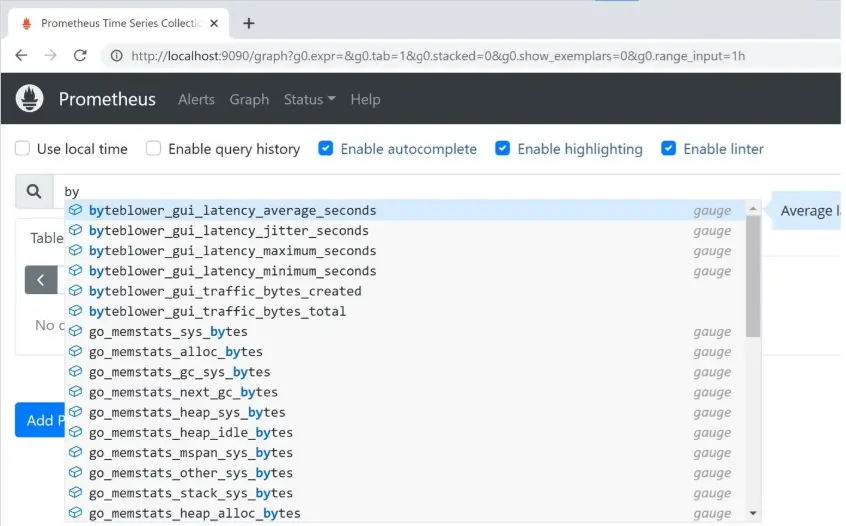Open the Alerts nav item
The image size is (846, 526).
pyautogui.click(x=196, y=99)
